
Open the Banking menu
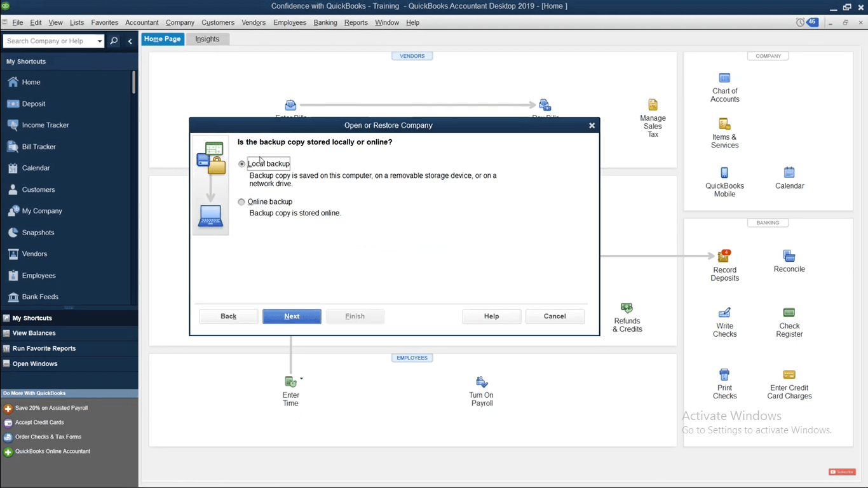pos(325,23)
